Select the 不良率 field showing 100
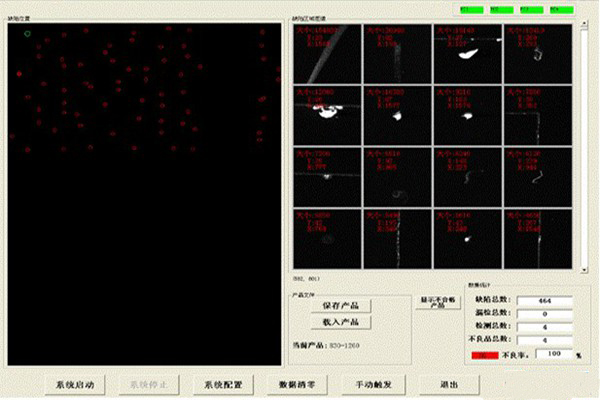The width and height of the screenshot is (600, 400). 554,354
